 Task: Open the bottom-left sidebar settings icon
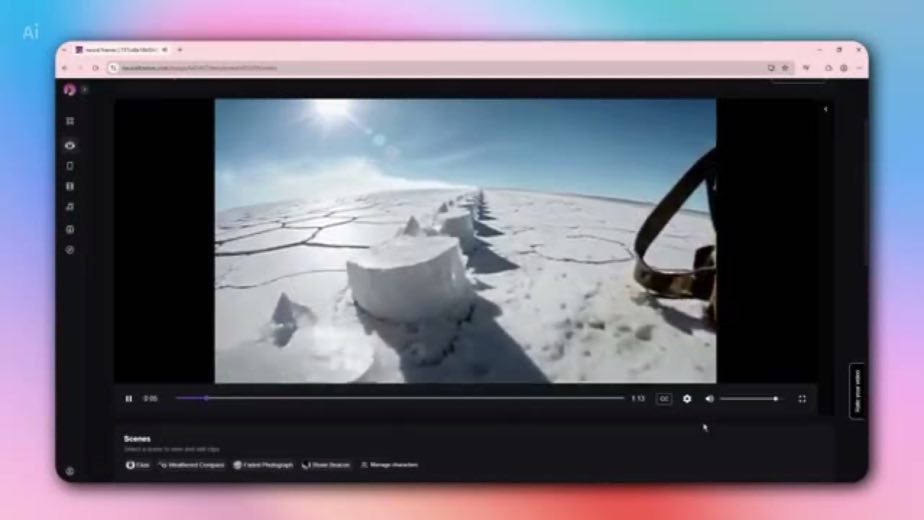[70, 471]
